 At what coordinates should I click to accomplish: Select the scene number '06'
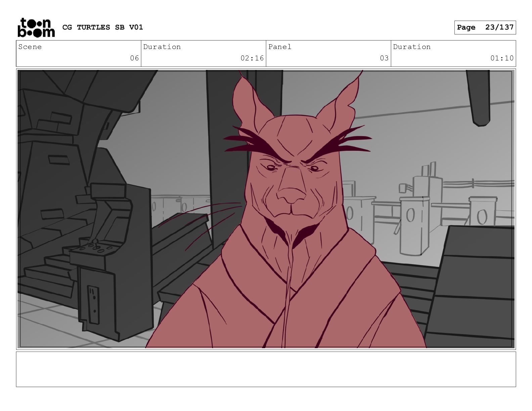click(x=134, y=58)
